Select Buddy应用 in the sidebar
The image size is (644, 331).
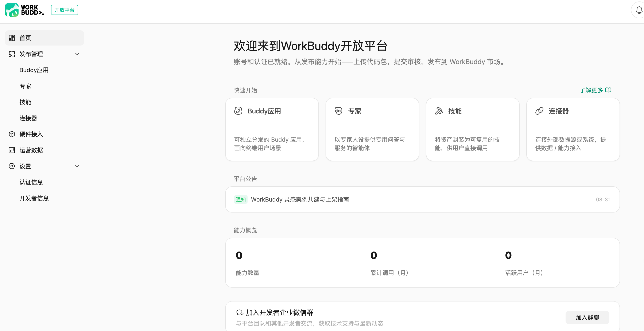[x=34, y=70]
